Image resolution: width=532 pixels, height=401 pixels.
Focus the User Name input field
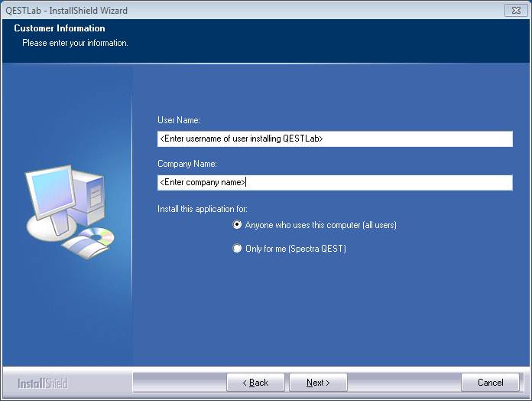(x=335, y=139)
